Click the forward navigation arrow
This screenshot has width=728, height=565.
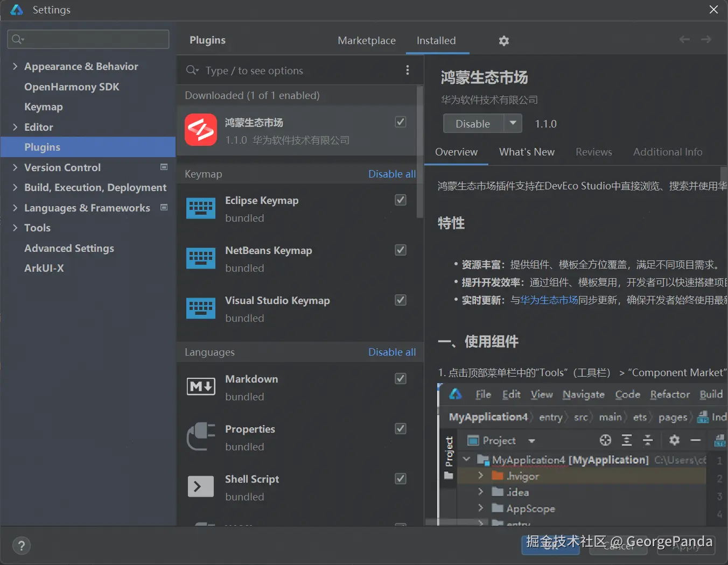pos(706,39)
